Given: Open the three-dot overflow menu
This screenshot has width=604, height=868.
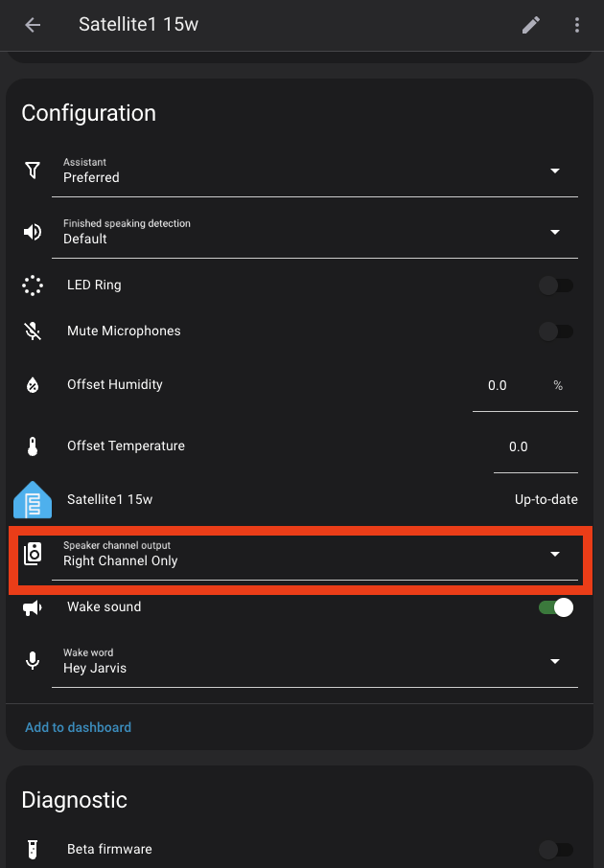Looking at the screenshot, I should pyautogui.click(x=577, y=25).
